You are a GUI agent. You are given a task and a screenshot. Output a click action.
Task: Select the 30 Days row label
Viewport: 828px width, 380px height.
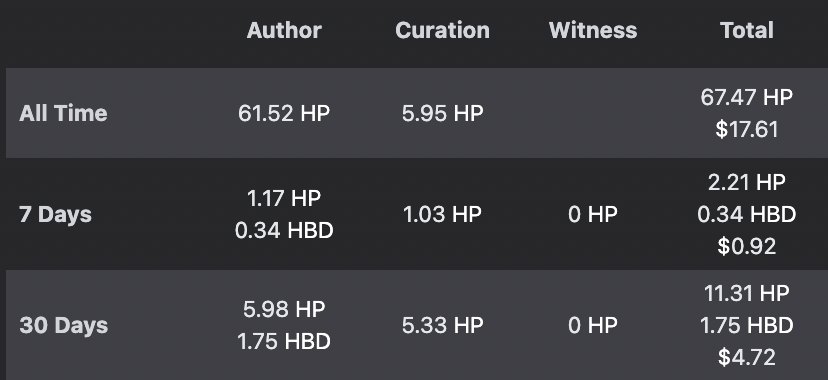(63, 325)
